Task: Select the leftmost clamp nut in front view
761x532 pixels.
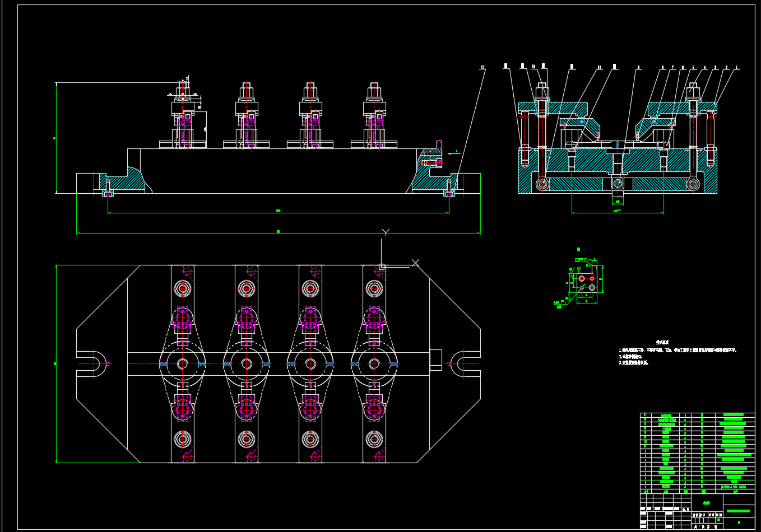Action: 183,89
